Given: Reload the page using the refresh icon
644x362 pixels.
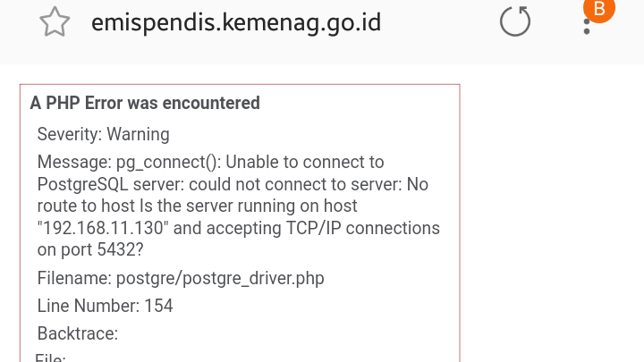Looking at the screenshot, I should click(515, 21).
